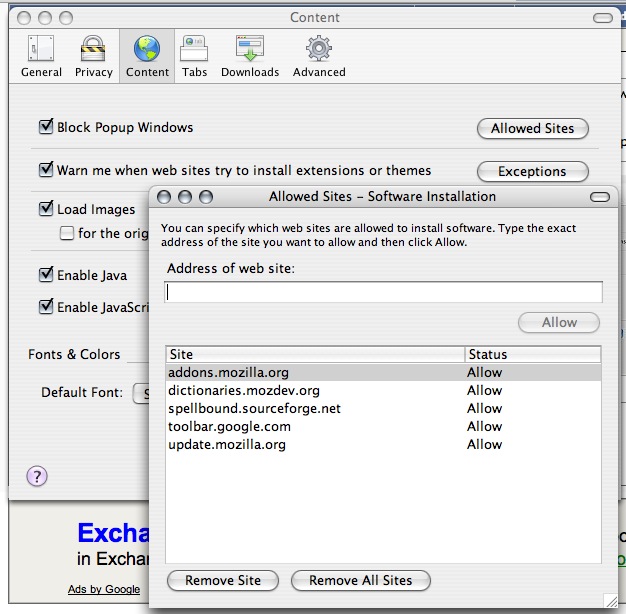Image resolution: width=626 pixels, height=614 pixels.
Task: Open the Default Font dropdown
Action: [141, 393]
